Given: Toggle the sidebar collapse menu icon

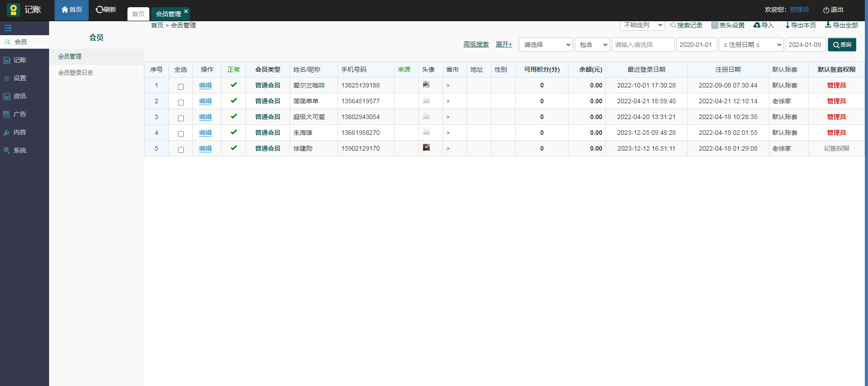Looking at the screenshot, I should click(x=8, y=28).
